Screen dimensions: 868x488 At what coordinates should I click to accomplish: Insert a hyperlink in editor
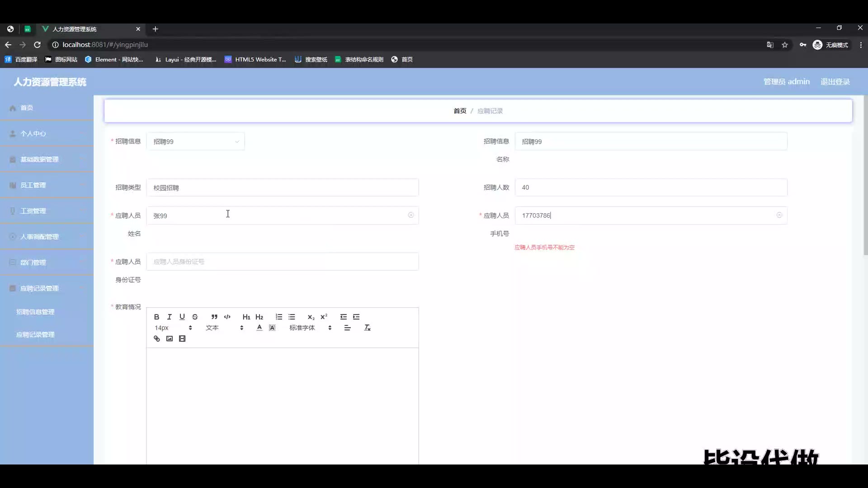click(156, 338)
